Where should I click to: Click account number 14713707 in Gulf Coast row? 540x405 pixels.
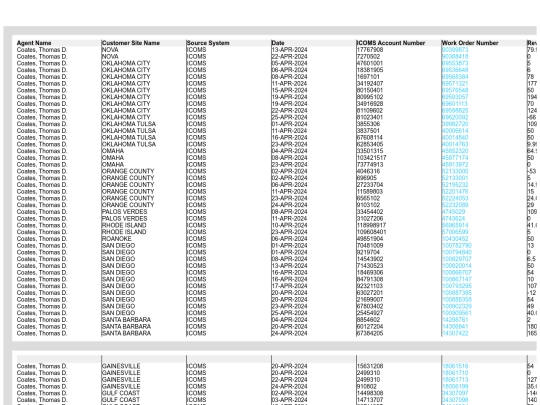370,400
